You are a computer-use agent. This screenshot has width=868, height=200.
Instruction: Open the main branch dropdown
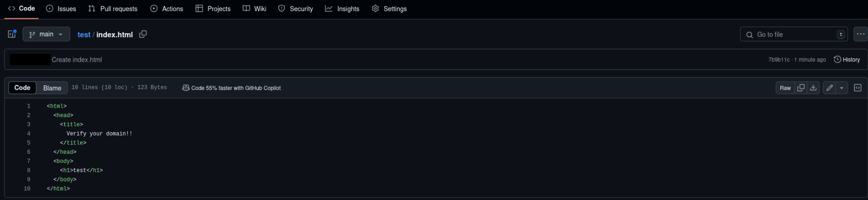(x=46, y=34)
